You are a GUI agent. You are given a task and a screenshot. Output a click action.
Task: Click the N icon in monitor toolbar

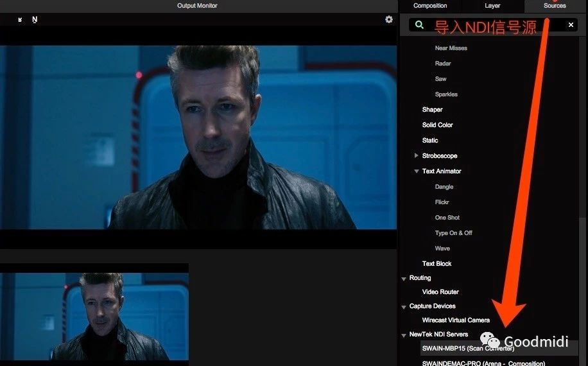(x=35, y=19)
